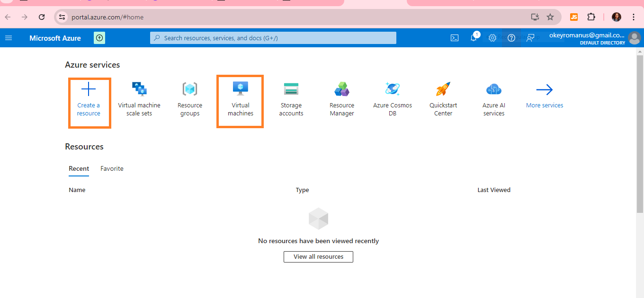
Task: Open the Chrome profile avatar
Action: pyautogui.click(x=617, y=17)
